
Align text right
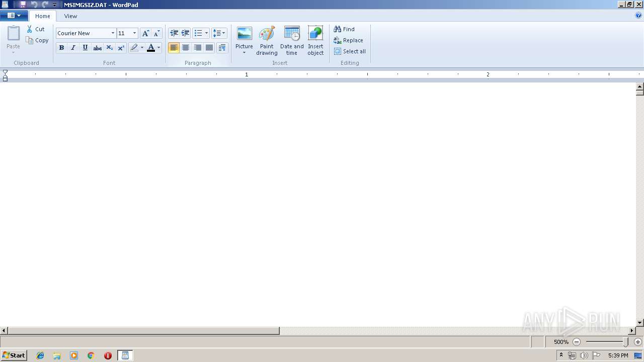(x=198, y=48)
